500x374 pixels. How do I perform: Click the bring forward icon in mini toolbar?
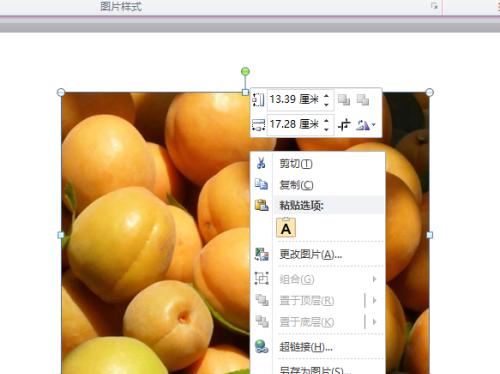click(x=344, y=100)
